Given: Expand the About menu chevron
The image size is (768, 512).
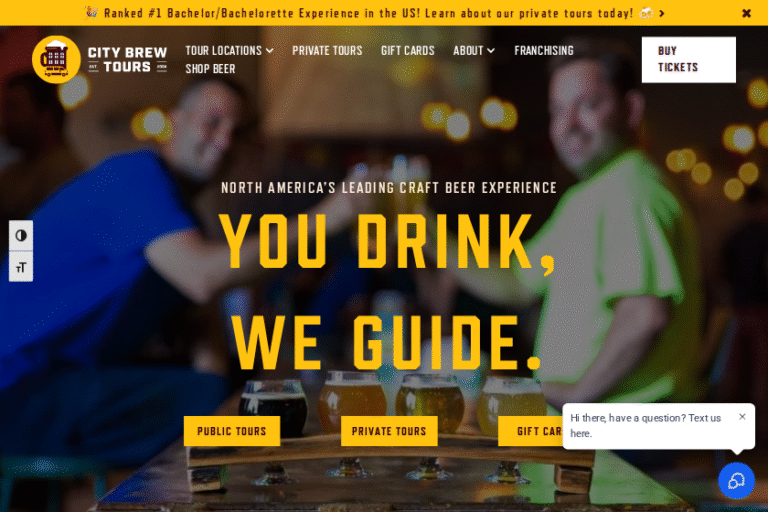Looking at the screenshot, I should point(491,50).
